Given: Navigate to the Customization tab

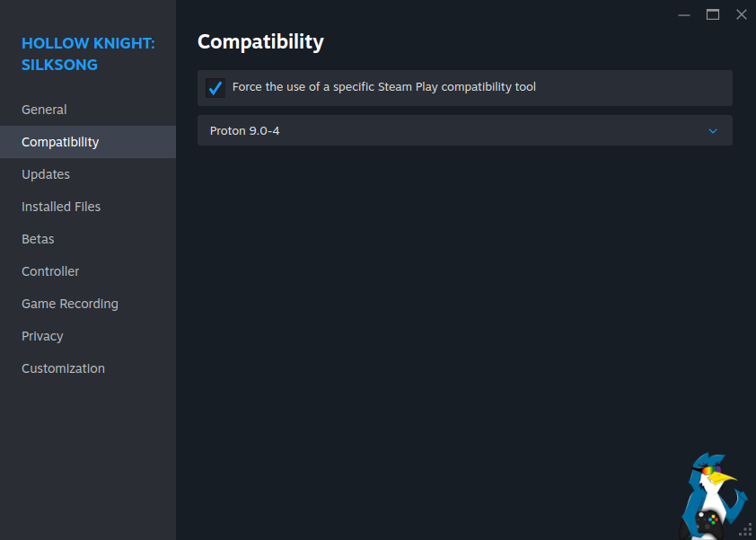Looking at the screenshot, I should point(63,368).
